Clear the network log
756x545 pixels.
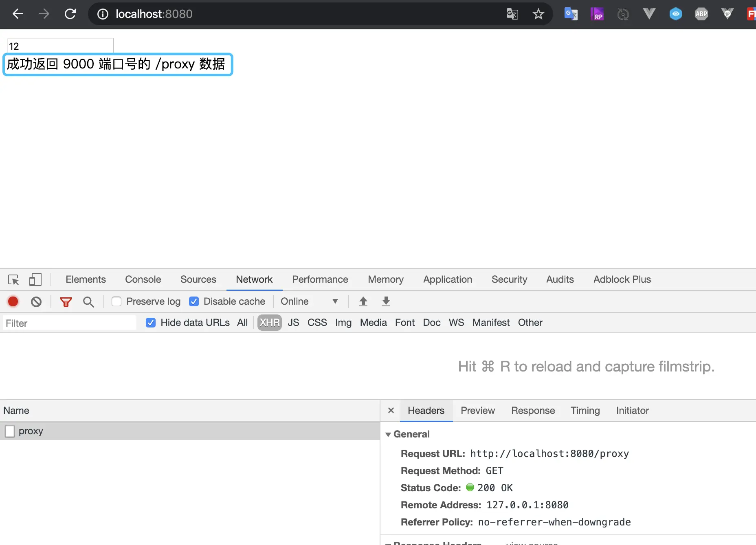(36, 302)
